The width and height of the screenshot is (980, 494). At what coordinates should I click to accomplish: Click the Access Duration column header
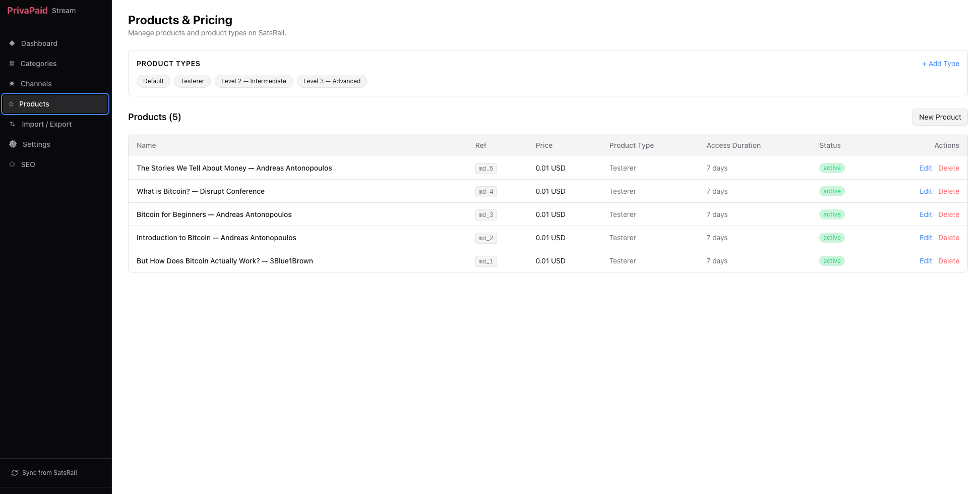click(733, 145)
